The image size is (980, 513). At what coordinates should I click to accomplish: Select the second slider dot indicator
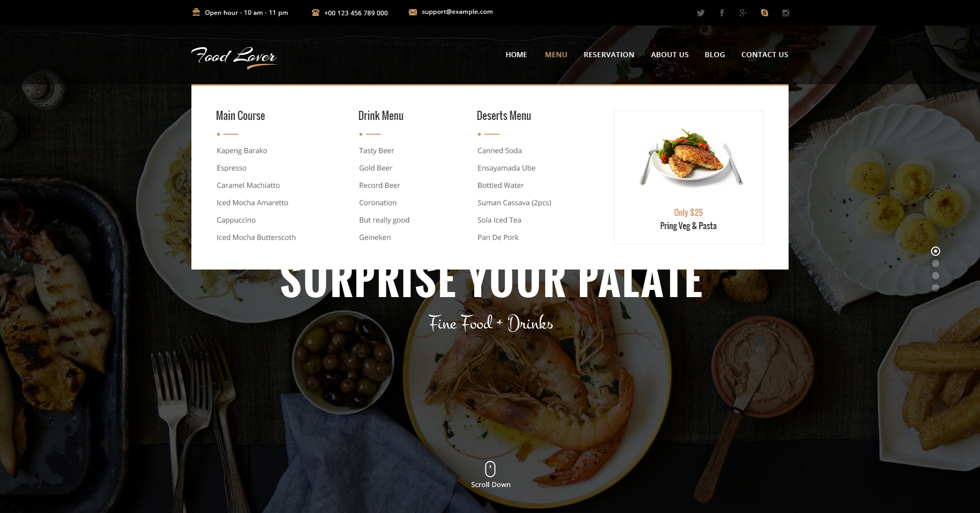pos(936,263)
